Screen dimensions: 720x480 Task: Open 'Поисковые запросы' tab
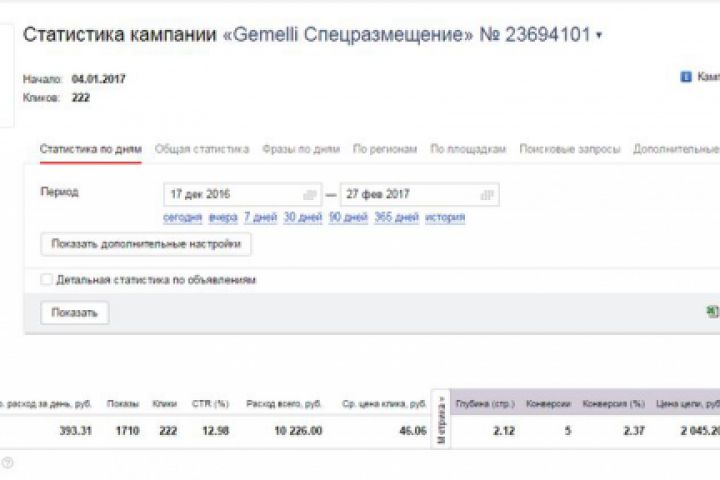[x=569, y=149]
